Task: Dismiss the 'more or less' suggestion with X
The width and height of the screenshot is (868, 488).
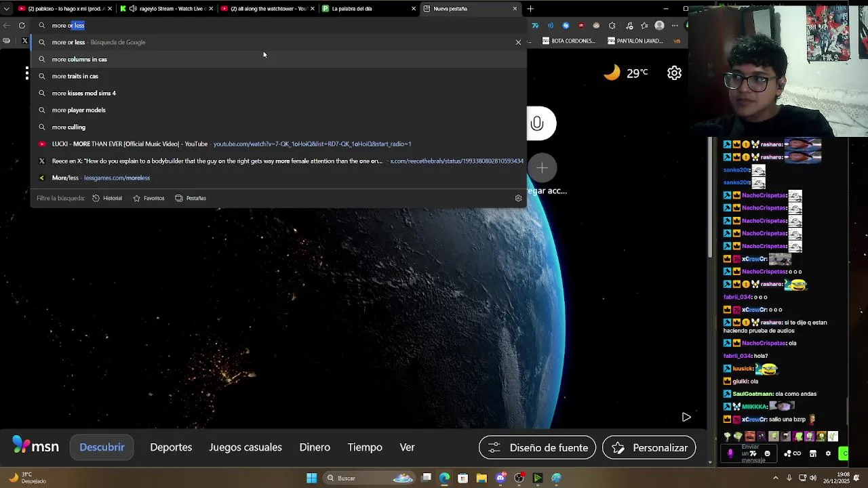Action: 518,42
